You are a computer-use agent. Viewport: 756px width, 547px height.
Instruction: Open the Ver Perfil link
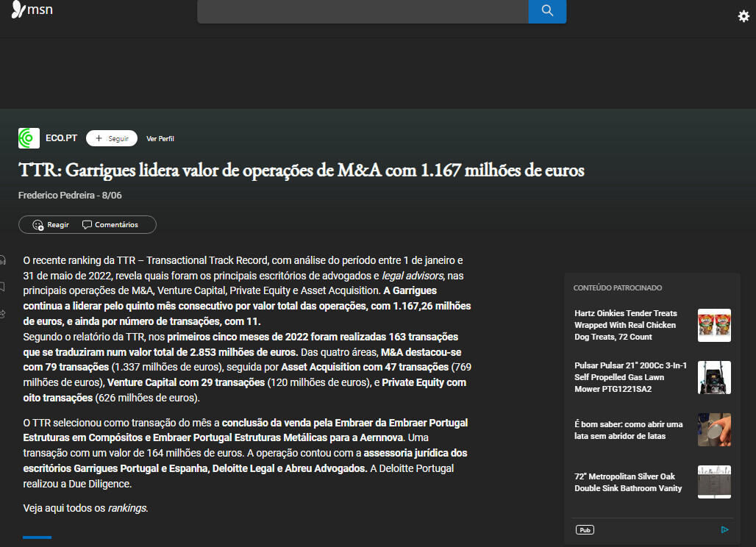coord(160,139)
